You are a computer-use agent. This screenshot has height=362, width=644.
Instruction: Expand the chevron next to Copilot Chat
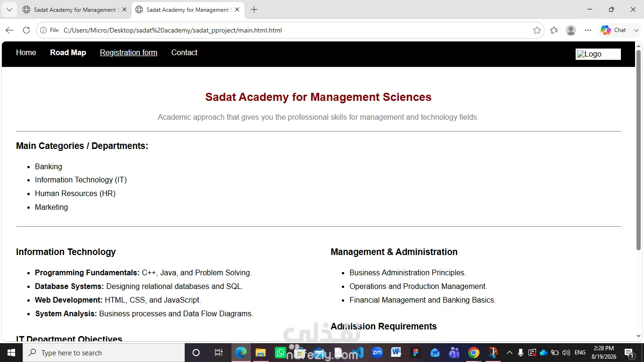click(x=636, y=30)
